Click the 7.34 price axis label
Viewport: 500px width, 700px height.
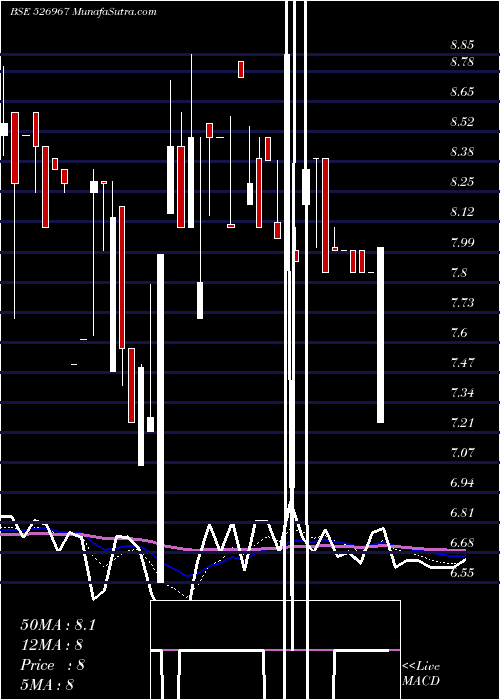(x=462, y=393)
